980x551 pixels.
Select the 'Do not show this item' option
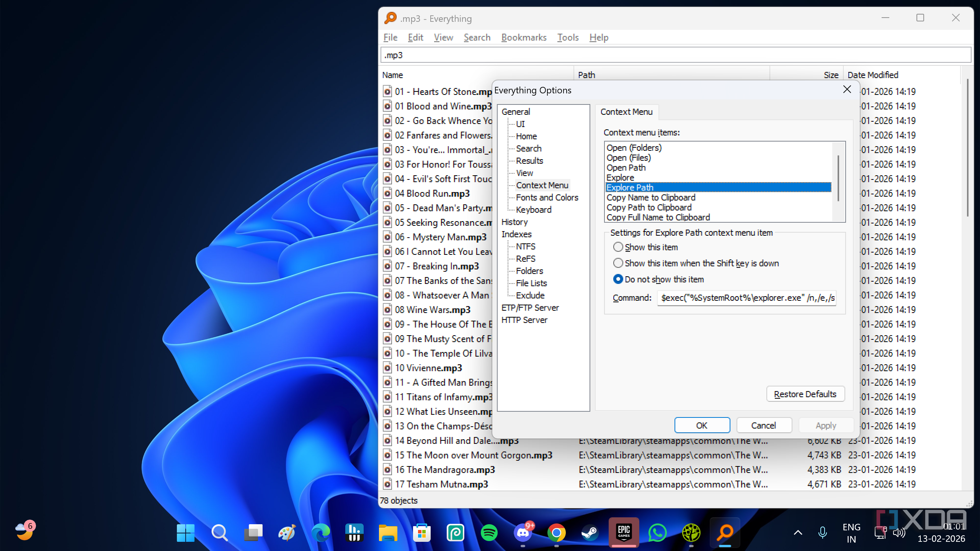tap(618, 279)
